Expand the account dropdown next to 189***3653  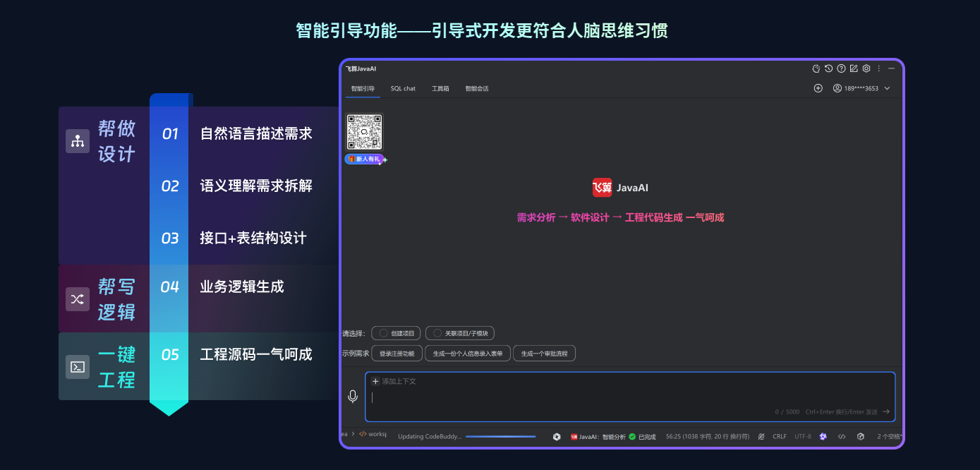click(x=887, y=88)
